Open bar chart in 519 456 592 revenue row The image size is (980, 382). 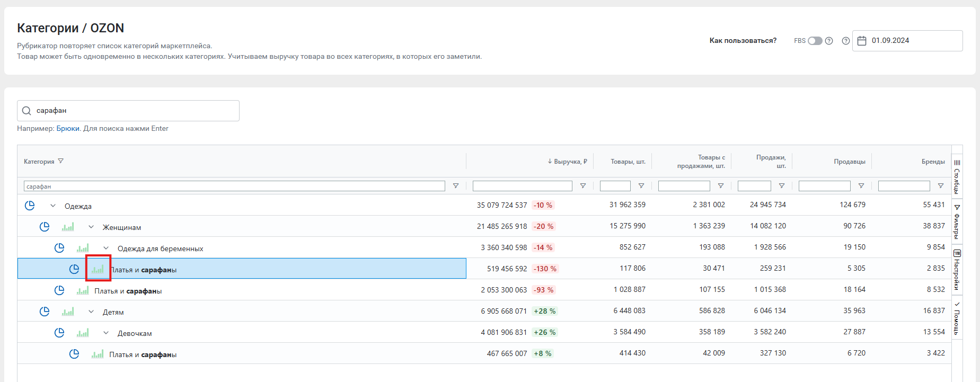pyautogui.click(x=98, y=269)
